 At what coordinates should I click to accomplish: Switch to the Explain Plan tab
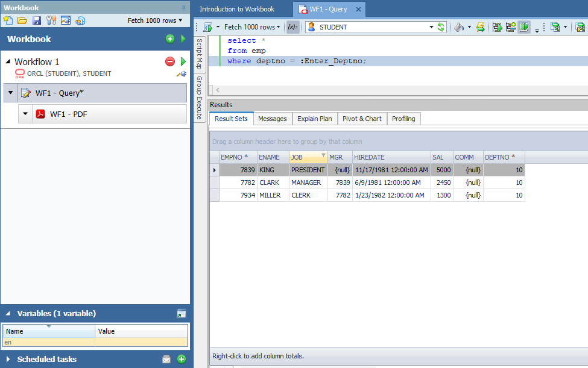315,119
